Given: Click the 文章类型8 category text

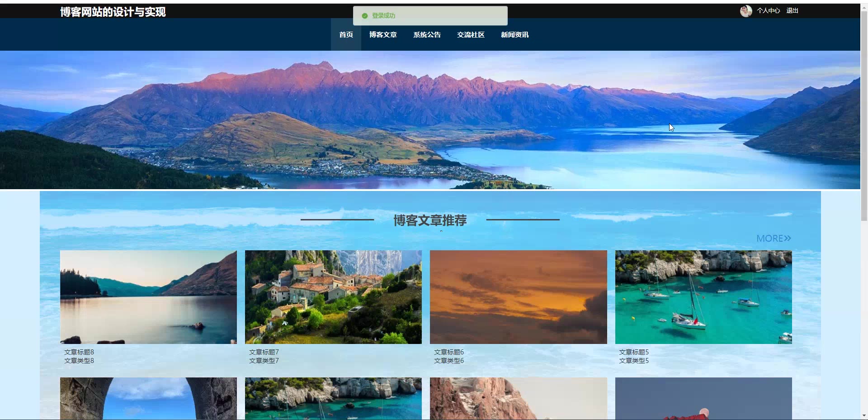Looking at the screenshot, I should coord(79,361).
